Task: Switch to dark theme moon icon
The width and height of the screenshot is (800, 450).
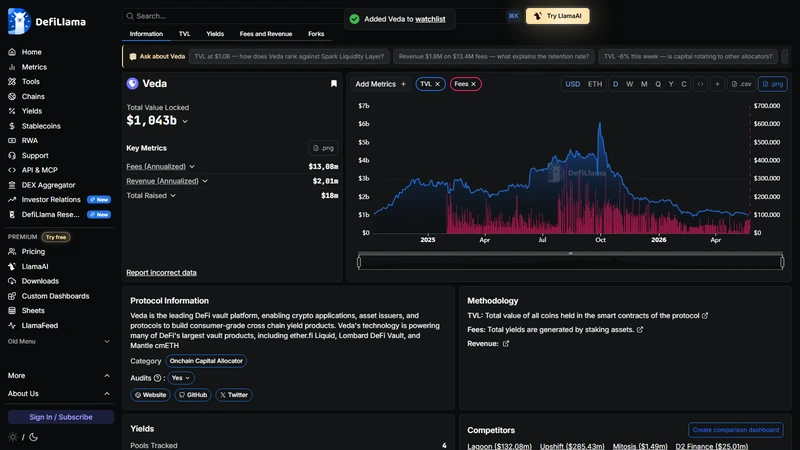Action: click(33, 437)
